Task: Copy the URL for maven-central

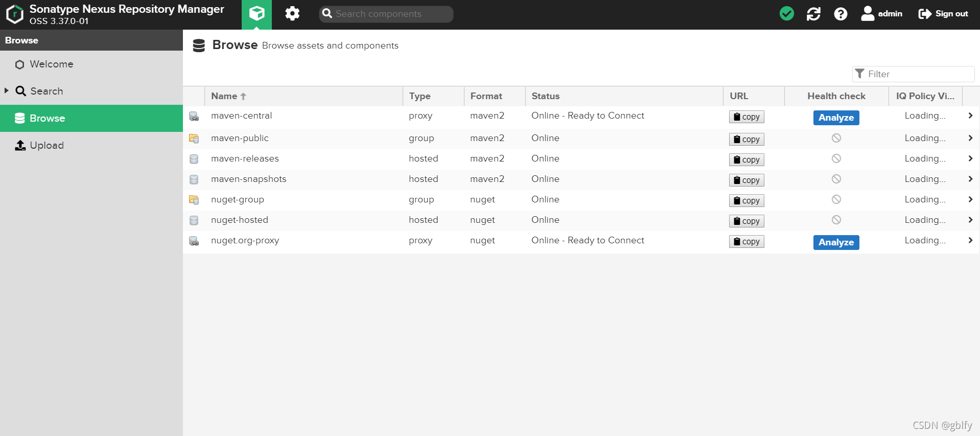Action: 746,117
